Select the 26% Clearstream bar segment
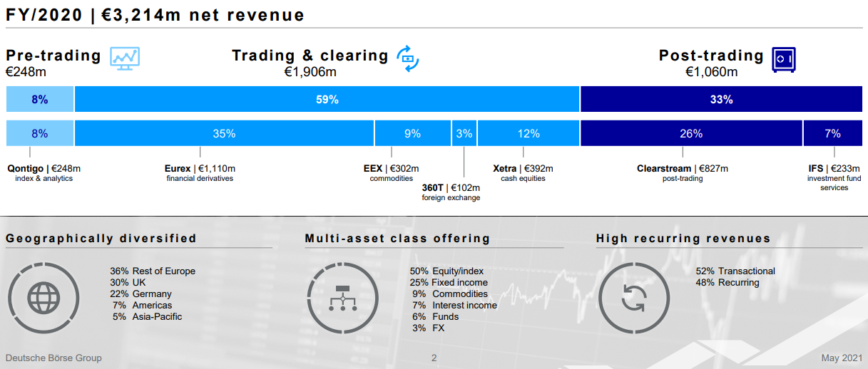 tap(691, 133)
